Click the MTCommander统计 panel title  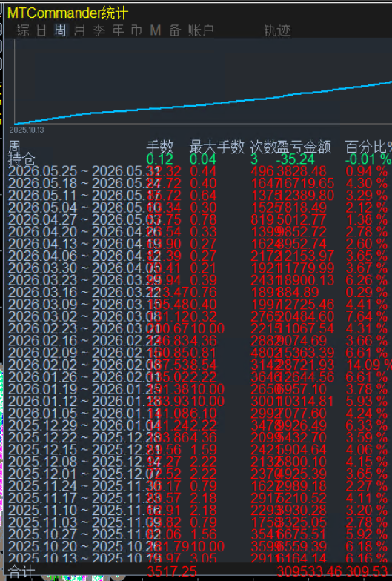(x=68, y=13)
